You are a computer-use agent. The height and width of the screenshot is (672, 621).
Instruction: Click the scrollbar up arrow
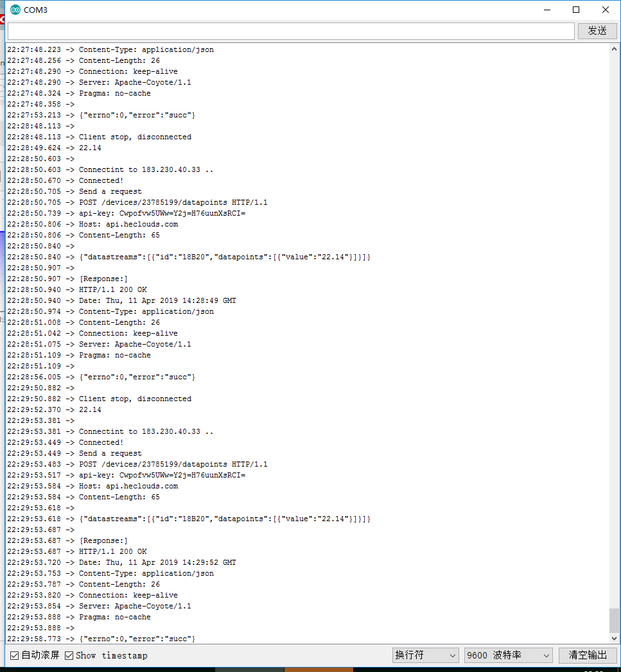614,49
